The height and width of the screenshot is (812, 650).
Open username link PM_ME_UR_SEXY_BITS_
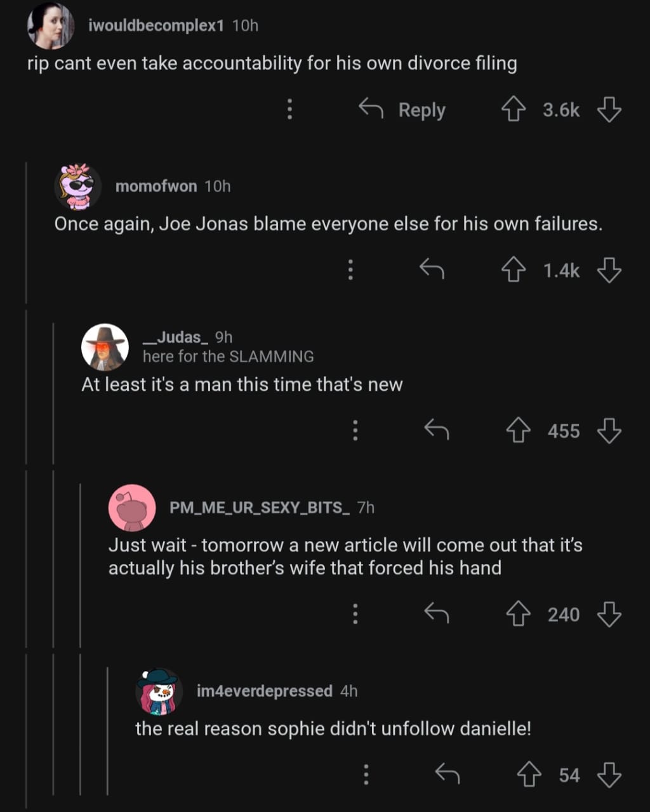[260, 507]
